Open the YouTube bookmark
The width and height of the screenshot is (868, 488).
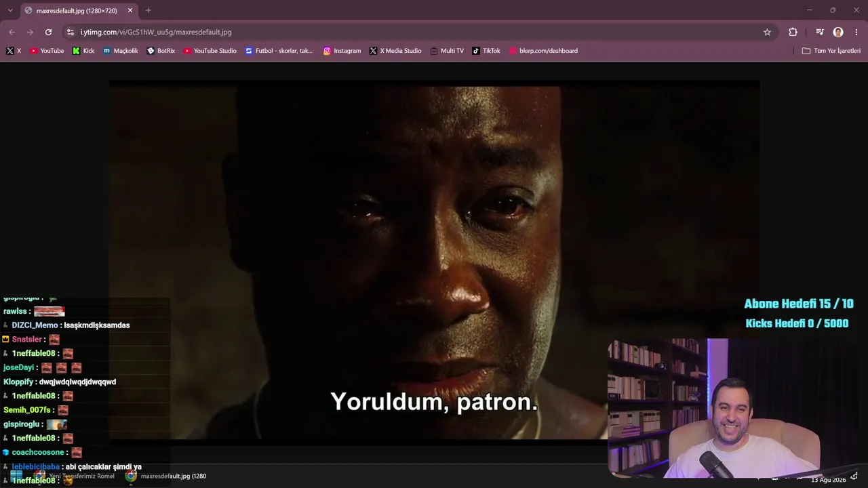[47, 51]
